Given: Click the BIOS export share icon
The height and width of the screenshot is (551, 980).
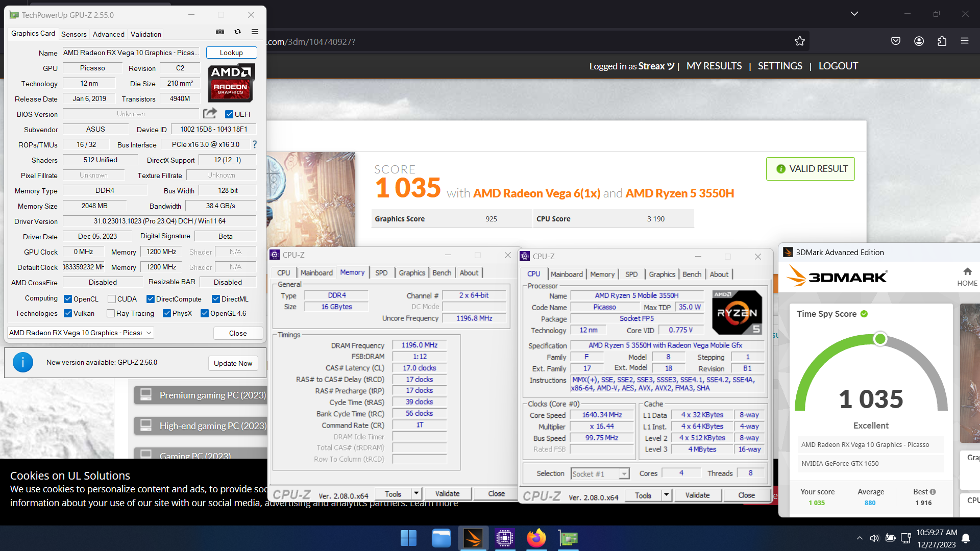Looking at the screenshot, I should [210, 113].
